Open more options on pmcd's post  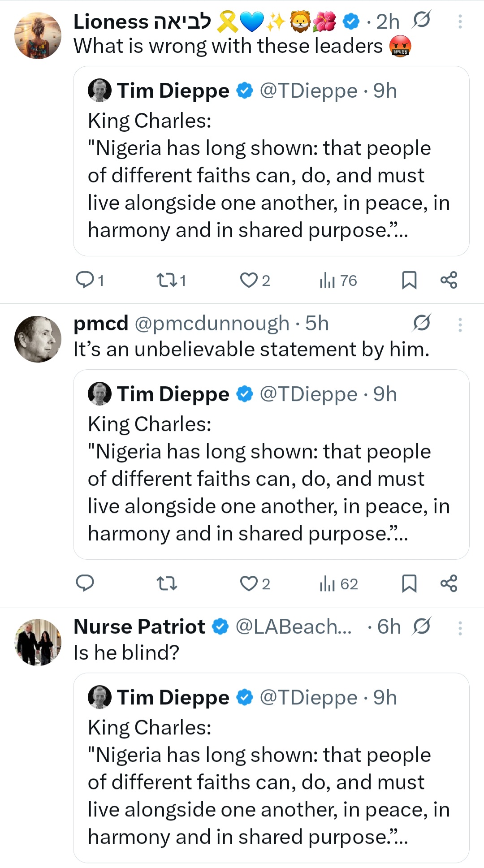tap(460, 324)
